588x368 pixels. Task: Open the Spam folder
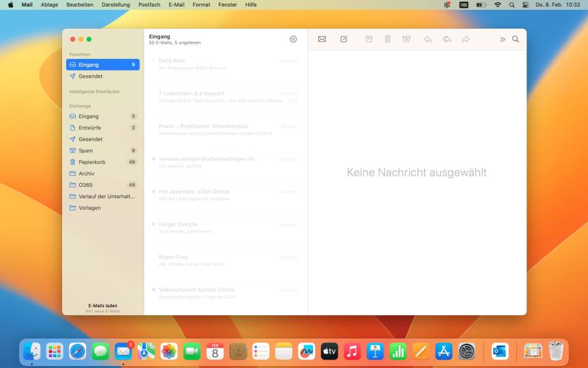coord(86,150)
